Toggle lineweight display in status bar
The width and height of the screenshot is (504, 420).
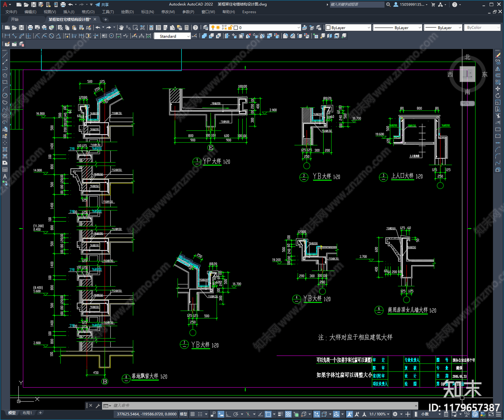point(280,414)
